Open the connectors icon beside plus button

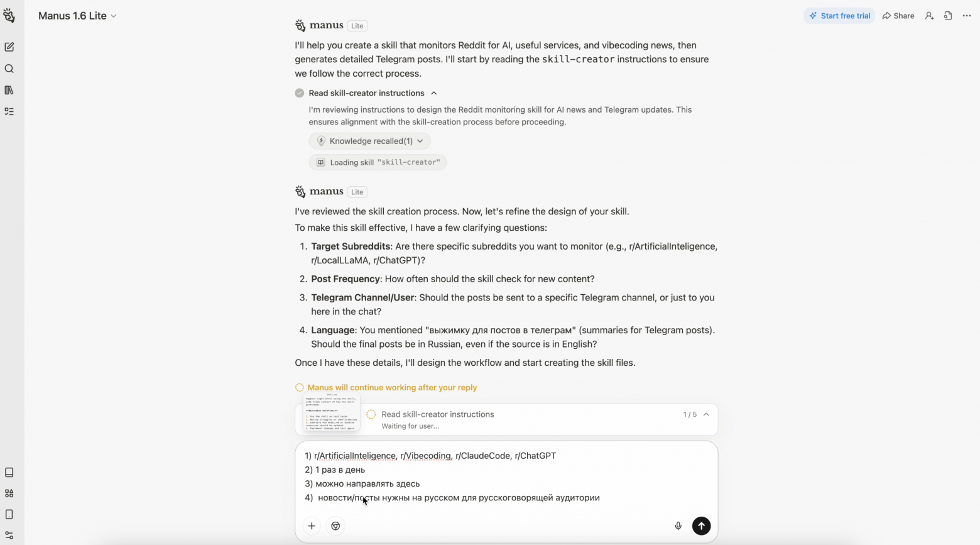(x=335, y=526)
